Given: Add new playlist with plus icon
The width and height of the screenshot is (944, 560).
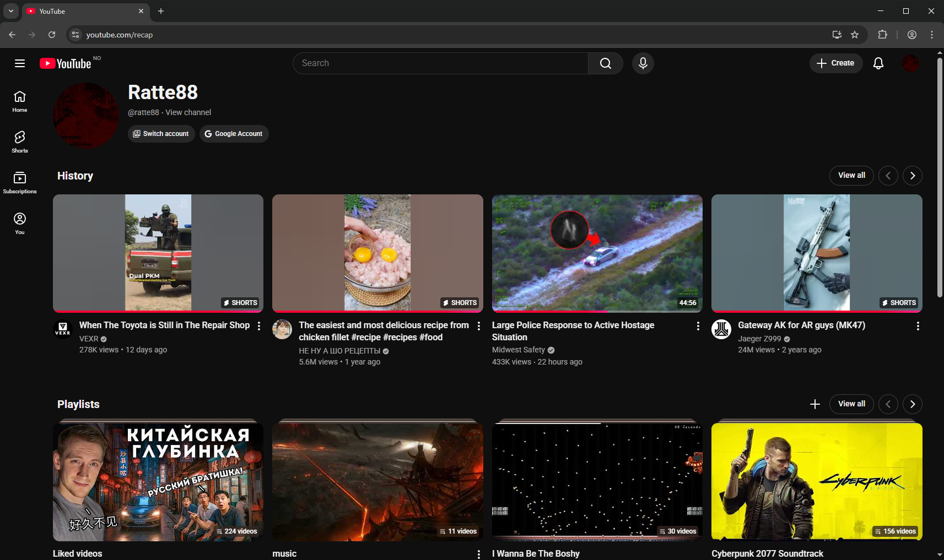Looking at the screenshot, I should click(x=814, y=404).
